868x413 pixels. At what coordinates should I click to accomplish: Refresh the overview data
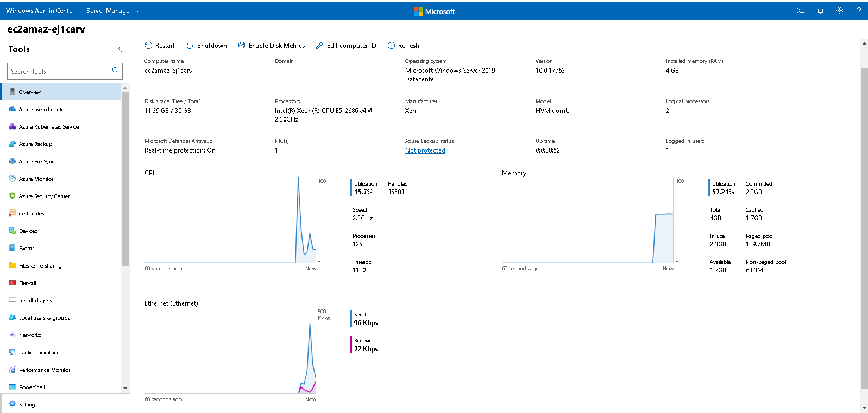pos(403,46)
